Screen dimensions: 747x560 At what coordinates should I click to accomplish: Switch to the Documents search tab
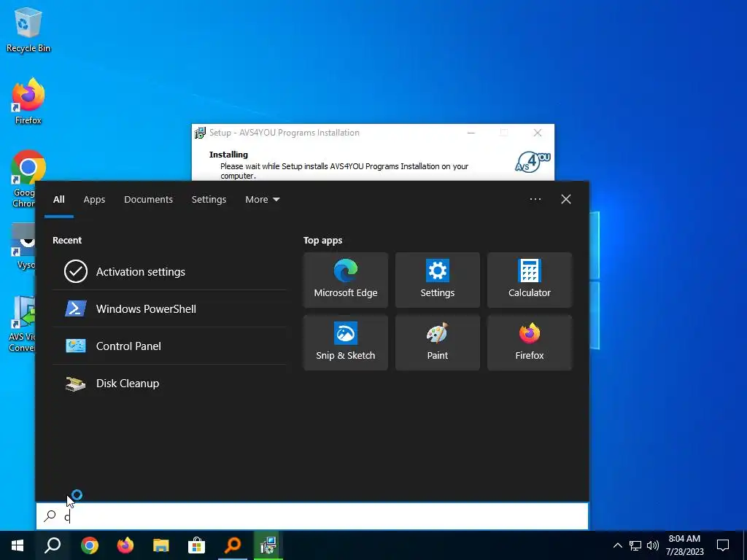(148, 200)
